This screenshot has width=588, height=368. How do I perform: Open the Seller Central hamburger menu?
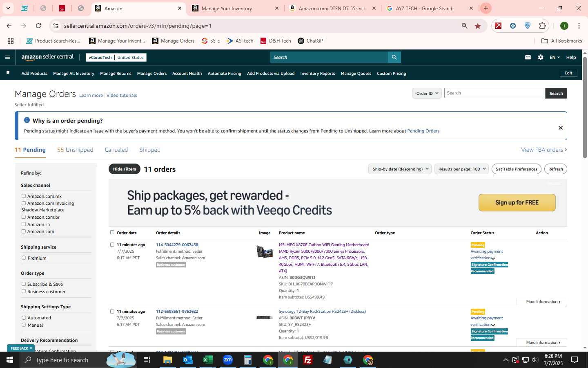(7, 57)
